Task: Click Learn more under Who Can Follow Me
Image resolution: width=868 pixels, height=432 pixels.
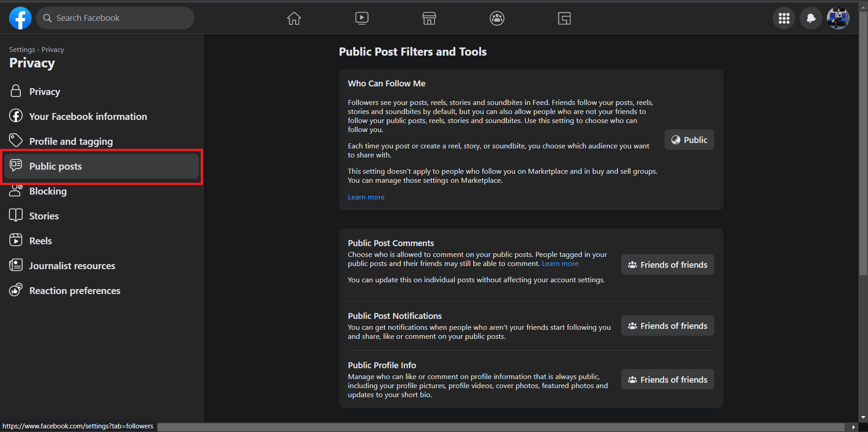Action: (366, 197)
